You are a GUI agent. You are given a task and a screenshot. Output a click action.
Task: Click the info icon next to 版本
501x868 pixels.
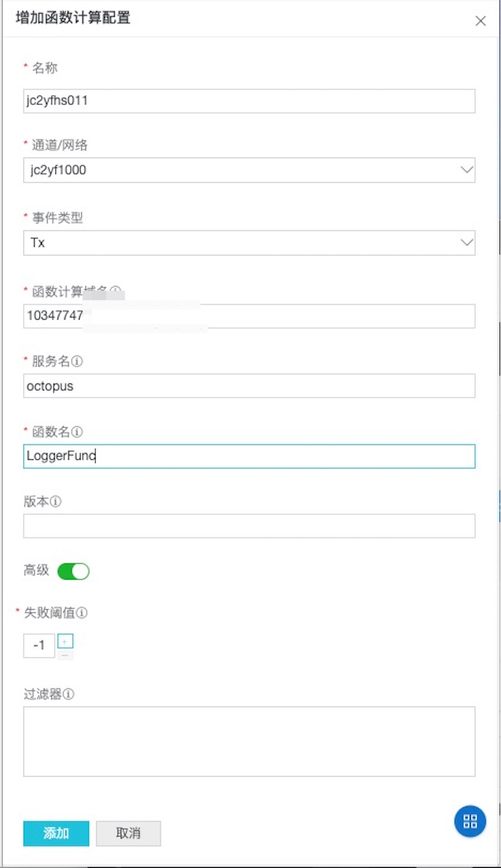(56, 502)
